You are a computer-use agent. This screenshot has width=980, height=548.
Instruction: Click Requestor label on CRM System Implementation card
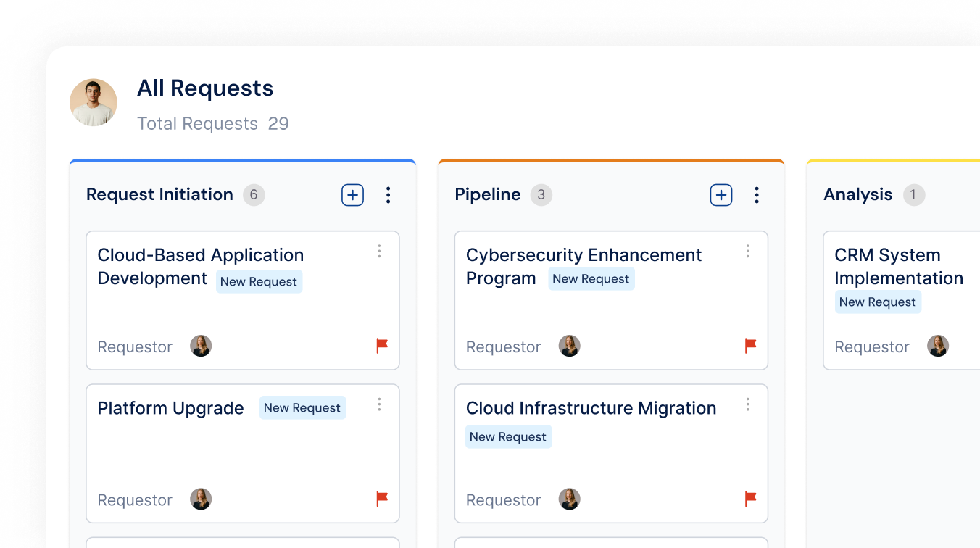[x=872, y=347]
